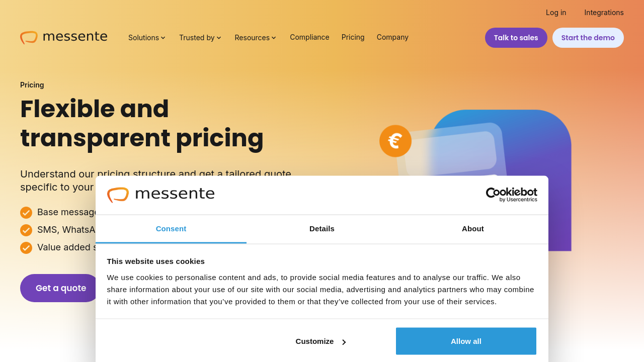The width and height of the screenshot is (644, 362).
Task: Click the arrow icon next to Customize
Action: click(344, 342)
